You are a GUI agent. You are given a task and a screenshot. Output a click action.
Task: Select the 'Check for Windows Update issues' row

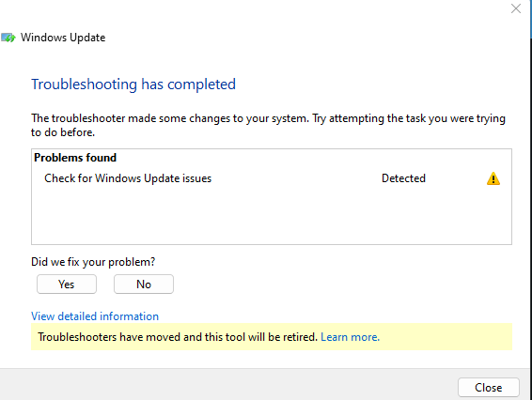click(272, 178)
